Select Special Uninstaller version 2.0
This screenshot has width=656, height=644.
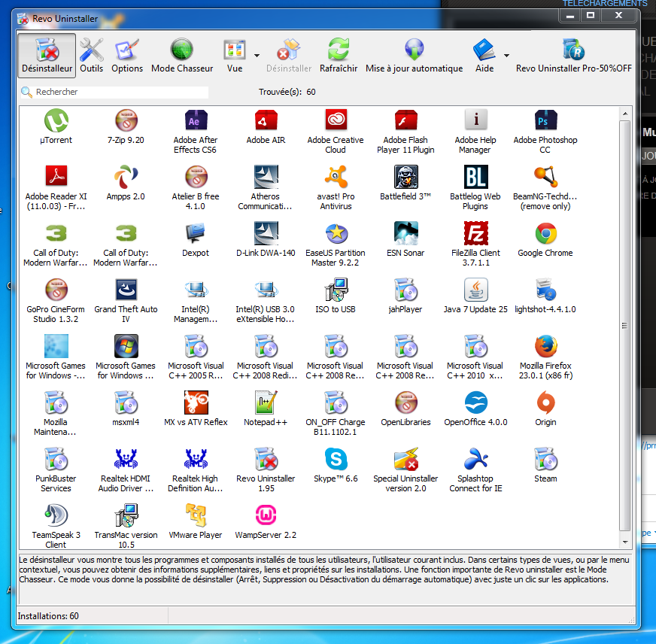coord(405,470)
